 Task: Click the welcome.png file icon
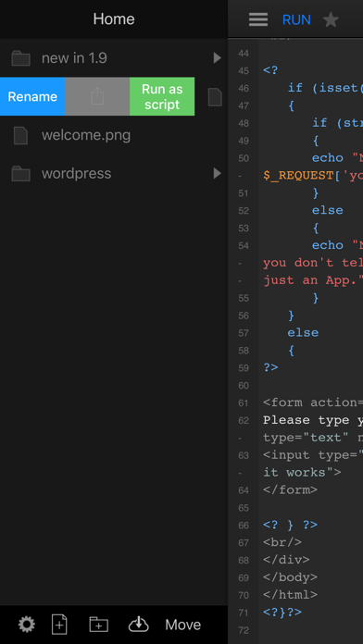coord(20,135)
